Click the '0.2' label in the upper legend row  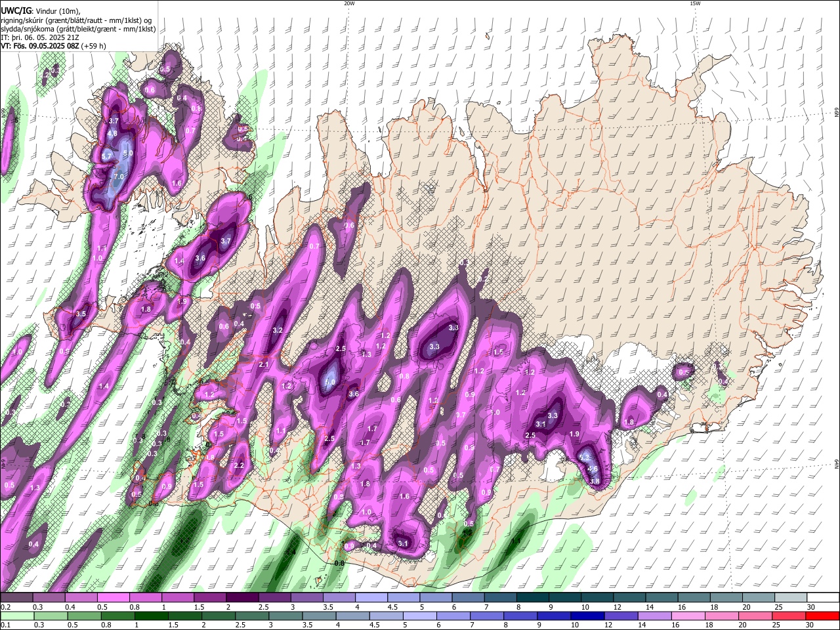click(x=5, y=607)
